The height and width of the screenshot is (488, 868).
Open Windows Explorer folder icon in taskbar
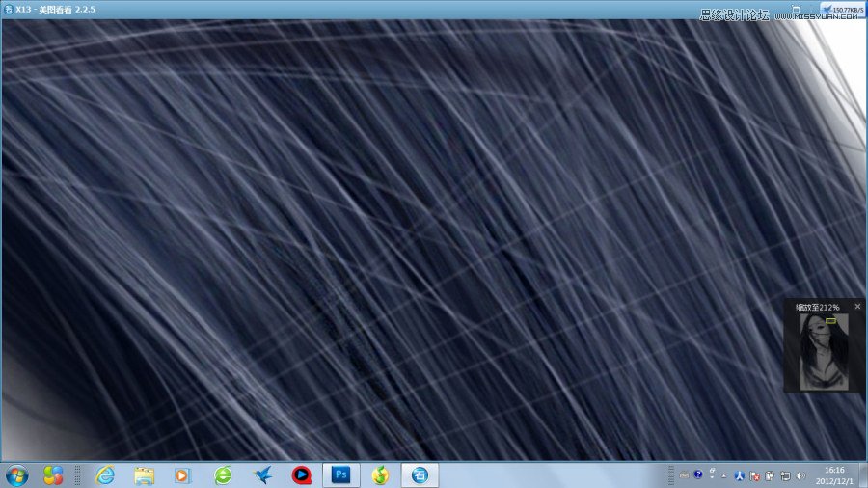click(144, 475)
